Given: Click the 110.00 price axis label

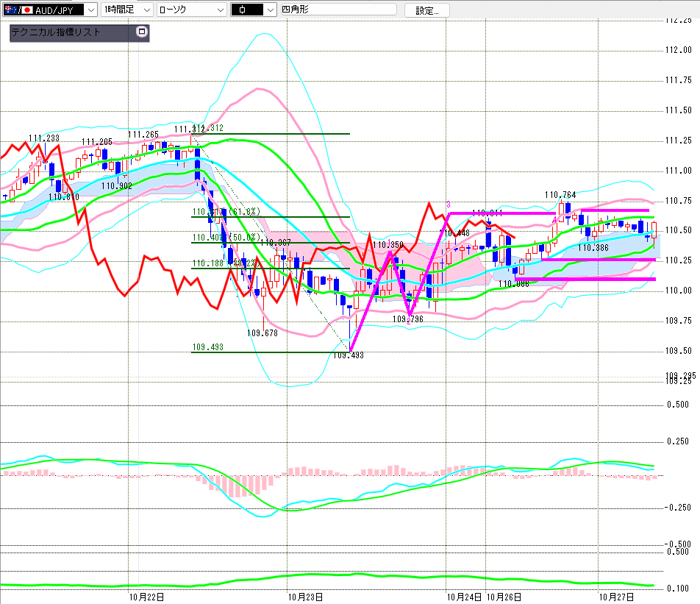Looking at the screenshot, I should (679, 291).
